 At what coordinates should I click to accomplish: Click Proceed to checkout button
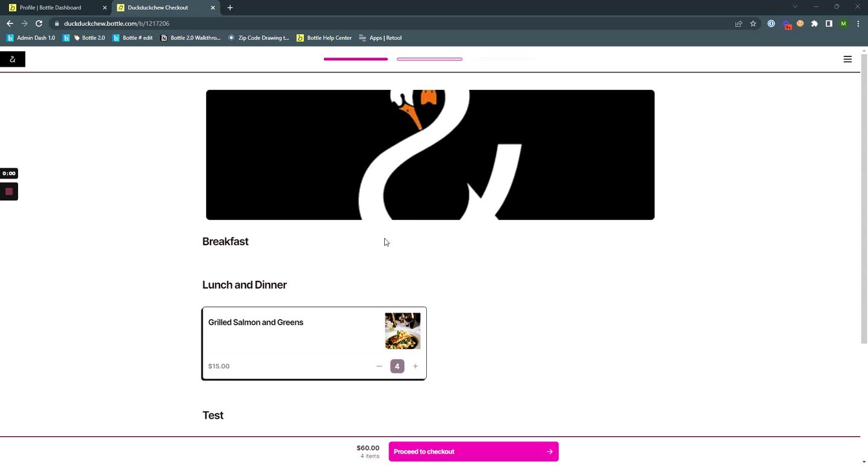point(474,452)
